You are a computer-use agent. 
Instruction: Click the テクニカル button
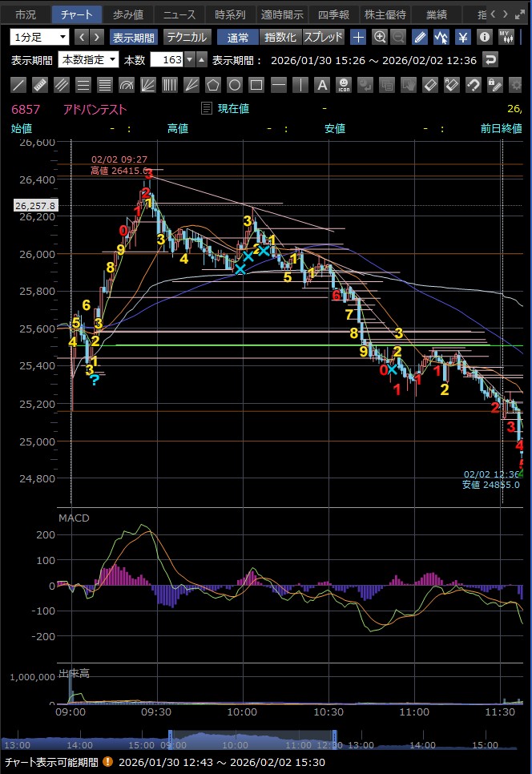187,37
